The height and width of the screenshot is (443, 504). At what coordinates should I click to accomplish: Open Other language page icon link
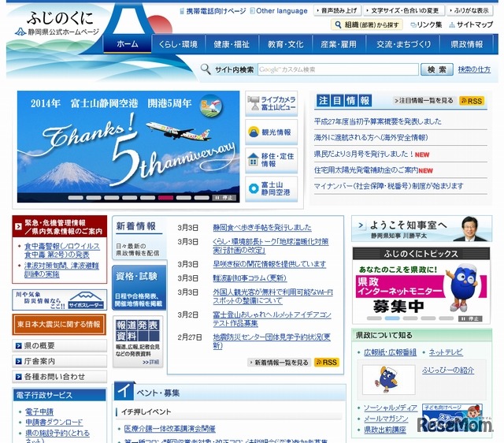pos(279,11)
